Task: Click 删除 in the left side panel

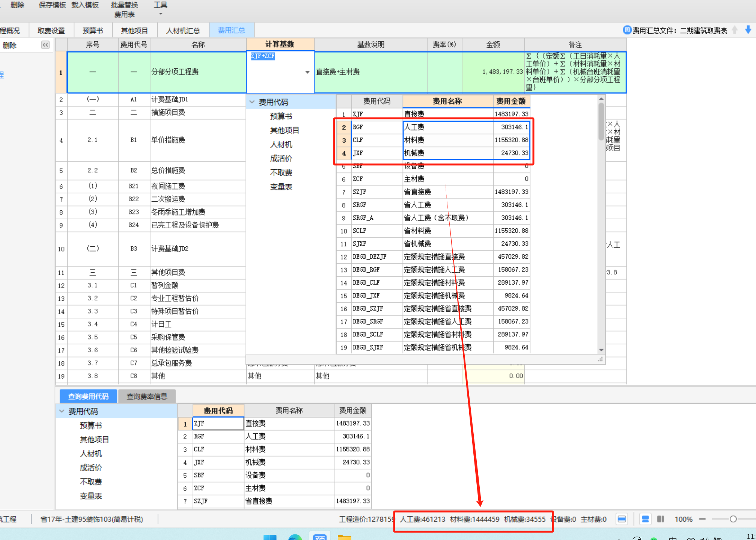Action: [9, 45]
